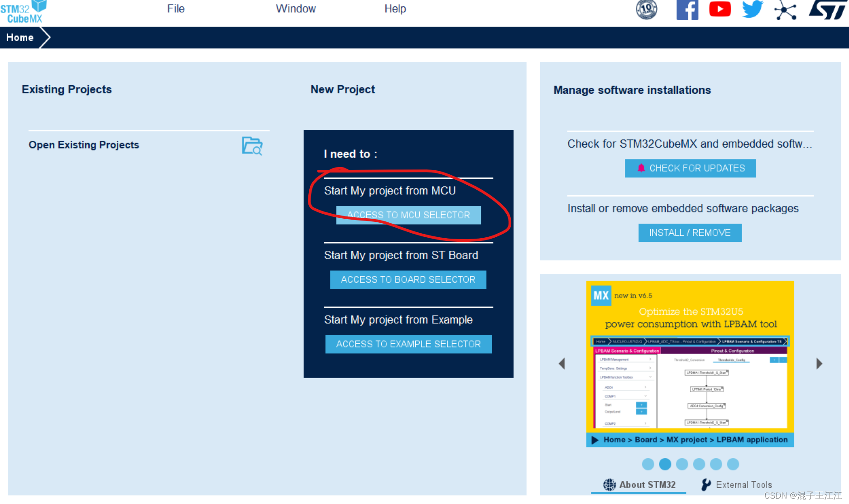Show previous banner with left arrow
The height and width of the screenshot is (504, 849).
pos(562,364)
